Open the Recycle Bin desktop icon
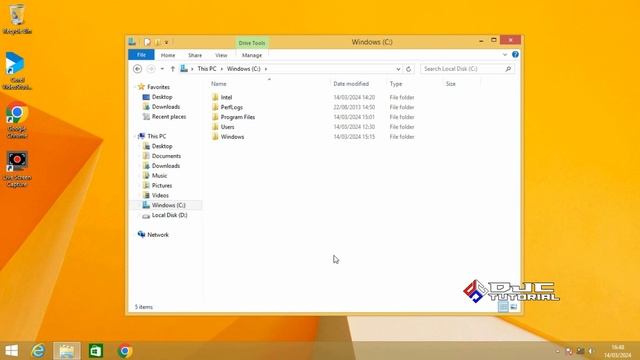This screenshot has height=360, width=640. (x=17, y=19)
